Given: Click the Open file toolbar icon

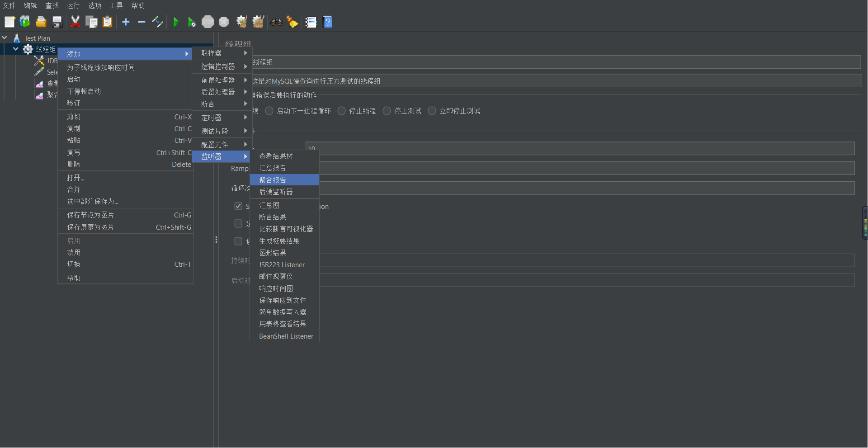Looking at the screenshot, I should tap(41, 22).
